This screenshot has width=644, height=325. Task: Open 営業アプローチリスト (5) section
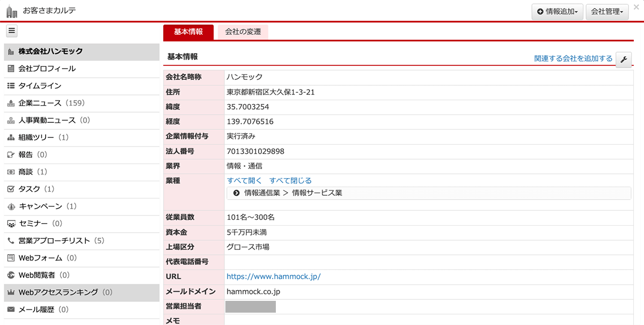[82, 241]
